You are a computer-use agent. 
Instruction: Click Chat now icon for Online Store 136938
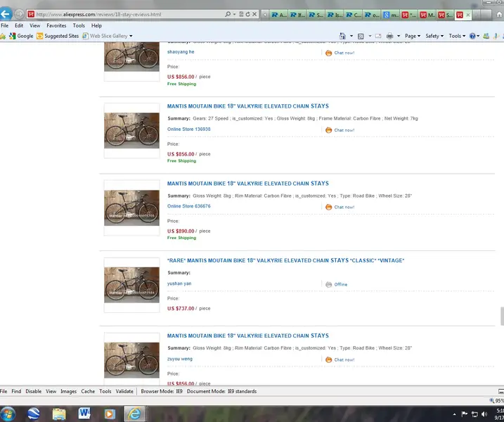(x=328, y=130)
